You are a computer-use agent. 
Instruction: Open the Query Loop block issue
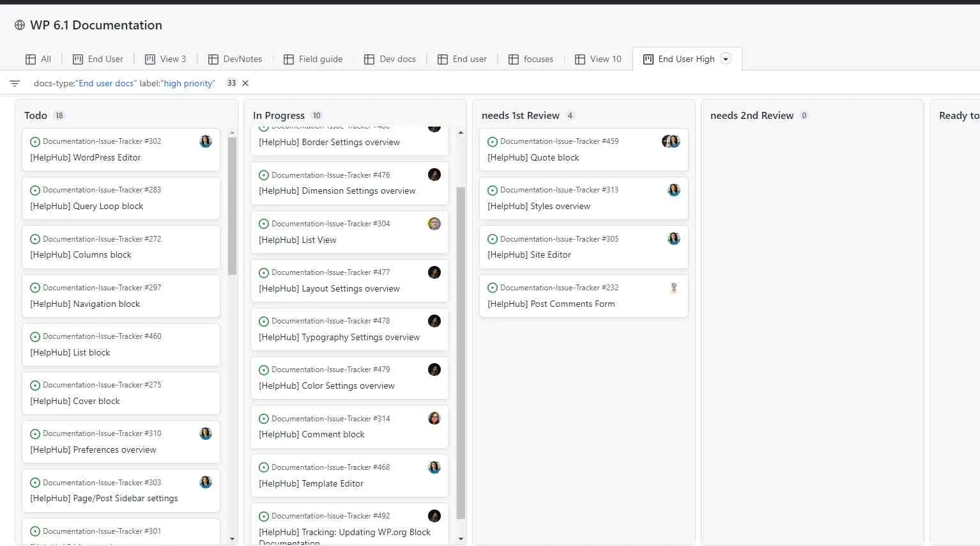(x=87, y=206)
